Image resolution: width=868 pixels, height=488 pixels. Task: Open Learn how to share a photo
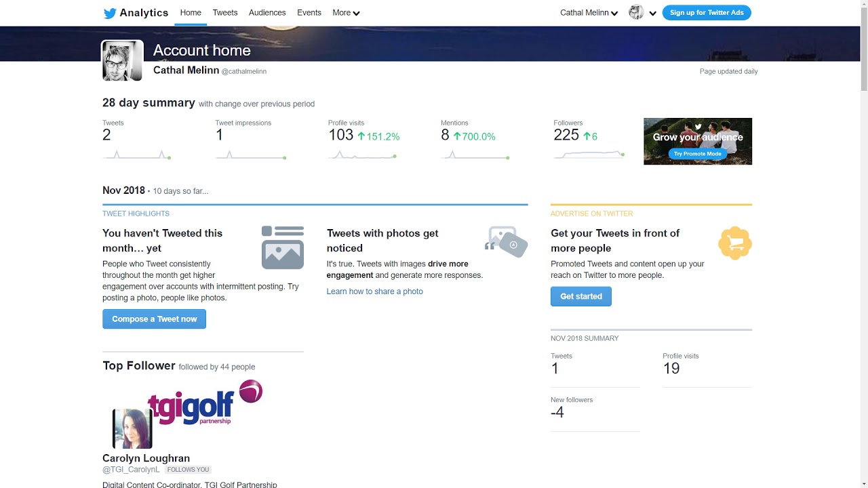pos(375,291)
